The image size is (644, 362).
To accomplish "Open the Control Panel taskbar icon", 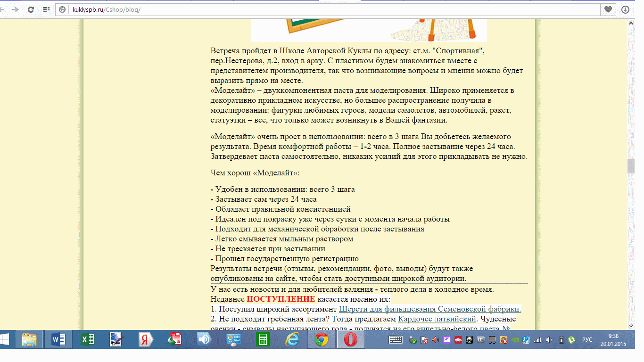I will point(233,339).
